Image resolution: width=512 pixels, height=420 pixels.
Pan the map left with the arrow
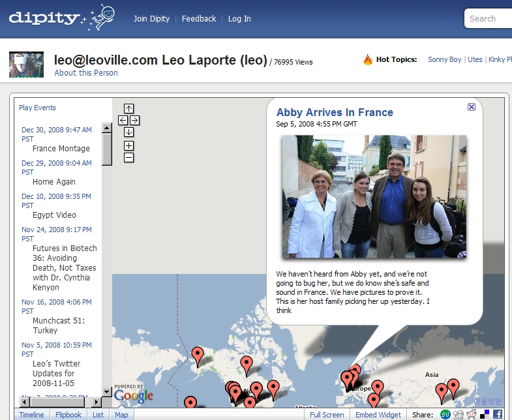(123, 120)
